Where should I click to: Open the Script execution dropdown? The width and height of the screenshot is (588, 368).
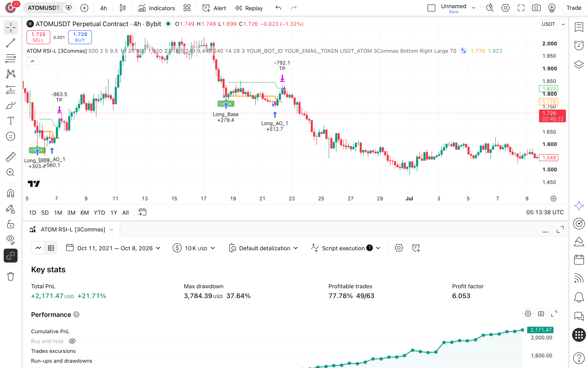point(345,248)
